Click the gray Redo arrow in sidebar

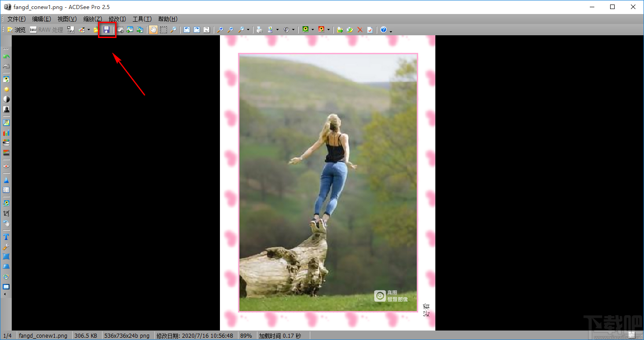(6, 66)
